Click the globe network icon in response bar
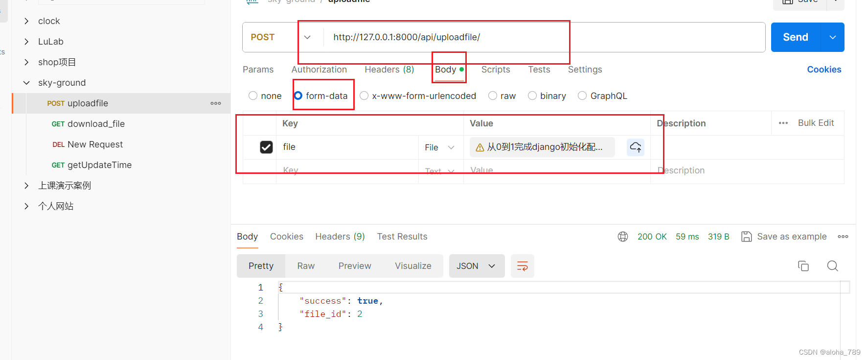 (622, 237)
